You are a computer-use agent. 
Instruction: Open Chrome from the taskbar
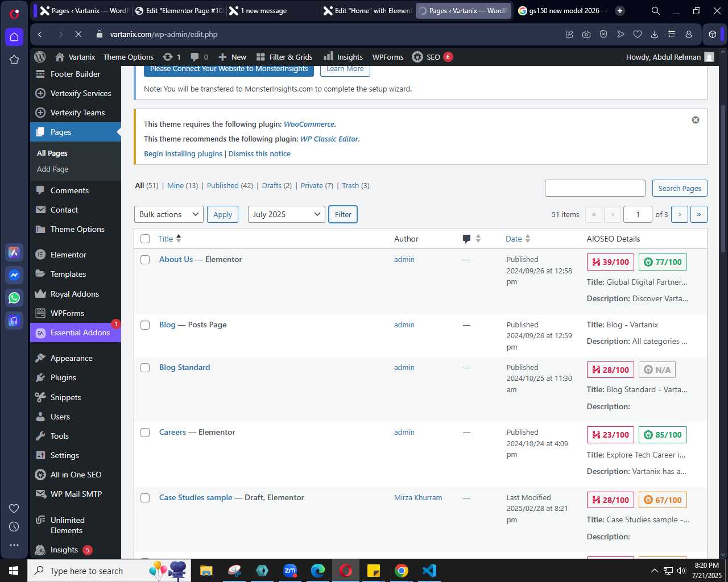click(x=402, y=570)
